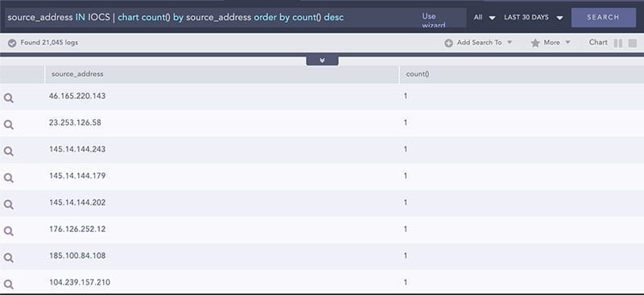644x295 pixels.
Task: Open the Use wizard link
Action: (434, 21)
